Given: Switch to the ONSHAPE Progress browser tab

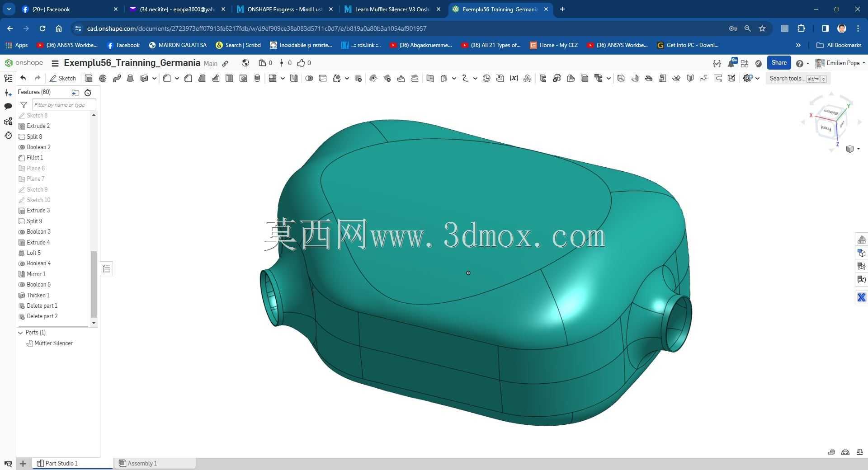Looking at the screenshot, I should tap(285, 9).
